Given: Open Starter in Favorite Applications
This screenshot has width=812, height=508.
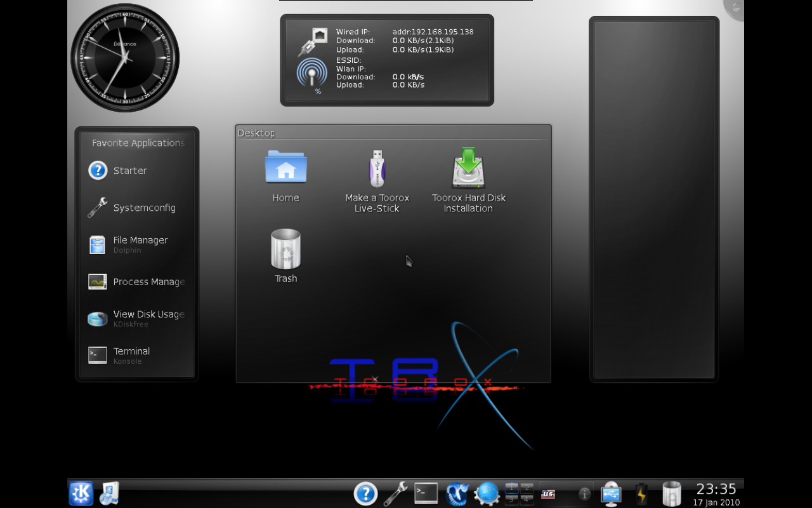Looking at the screenshot, I should pos(137,170).
